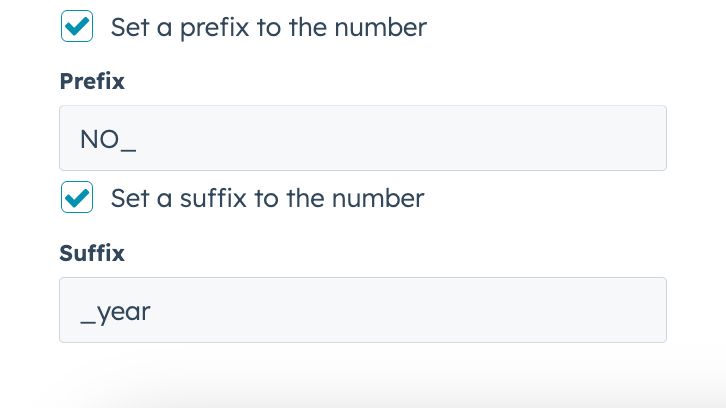The width and height of the screenshot is (726, 408).
Task: Select the teal checked box above the Suffix label
Action: tap(77, 198)
